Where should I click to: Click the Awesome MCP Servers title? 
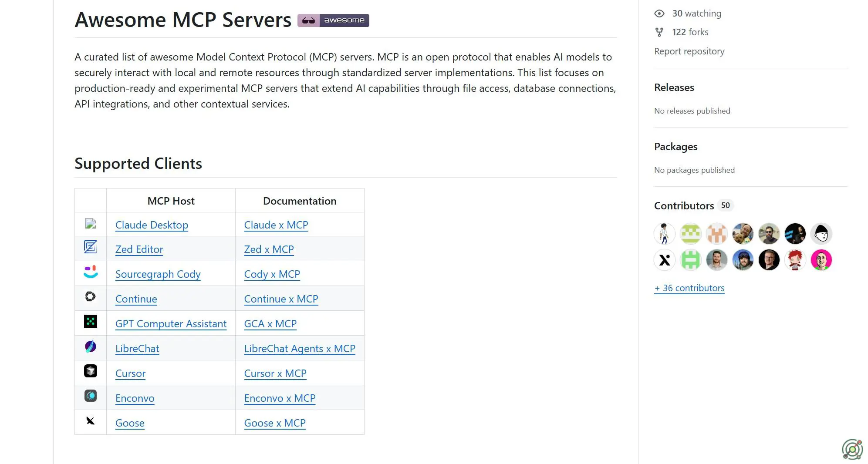pos(183,20)
